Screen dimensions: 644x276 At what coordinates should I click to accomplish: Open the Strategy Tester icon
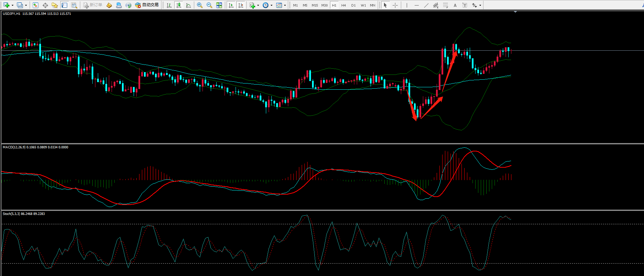74,5
